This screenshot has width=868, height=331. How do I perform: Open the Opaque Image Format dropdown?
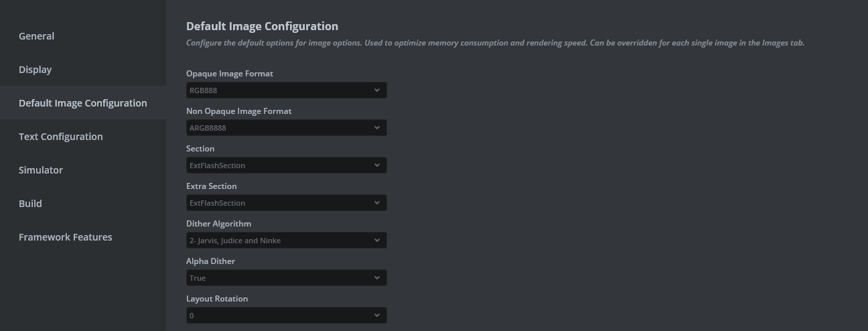pyautogui.click(x=286, y=90)
